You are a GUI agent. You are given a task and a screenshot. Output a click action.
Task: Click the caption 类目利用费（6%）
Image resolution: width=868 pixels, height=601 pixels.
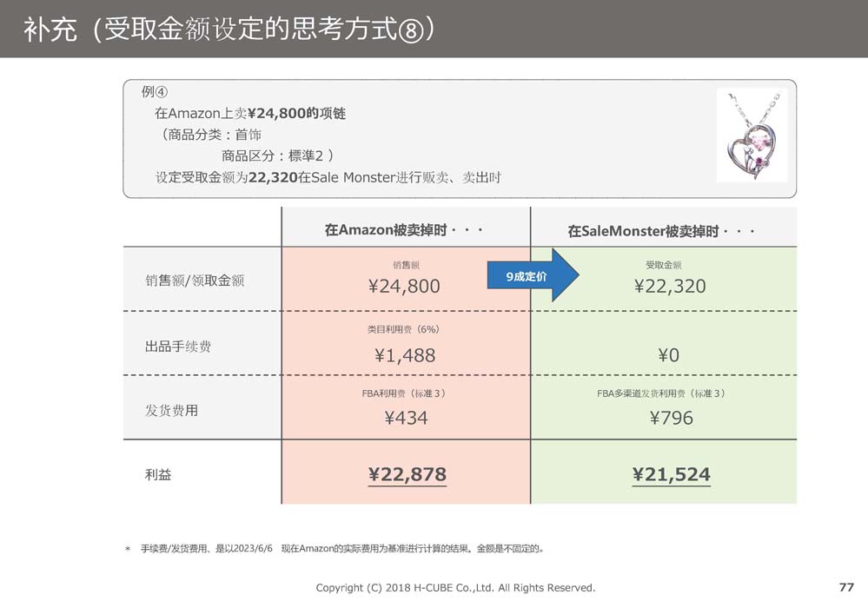coord(404,329)
